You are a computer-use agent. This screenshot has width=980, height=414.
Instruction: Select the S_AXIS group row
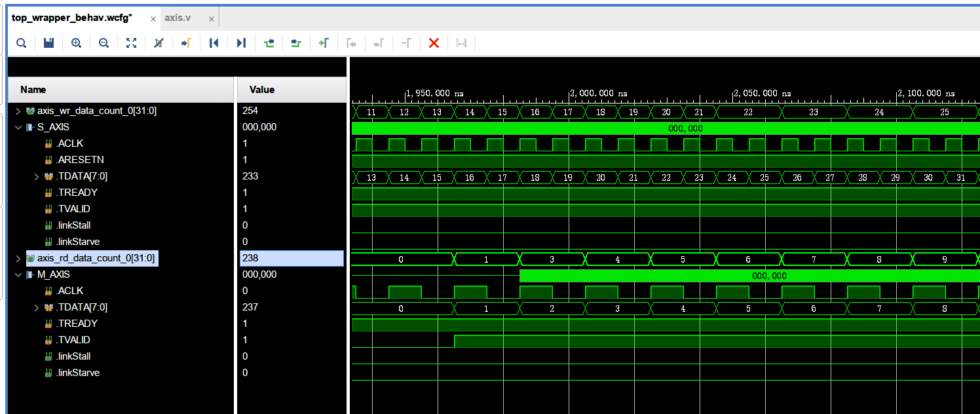[x=53, y=127]
